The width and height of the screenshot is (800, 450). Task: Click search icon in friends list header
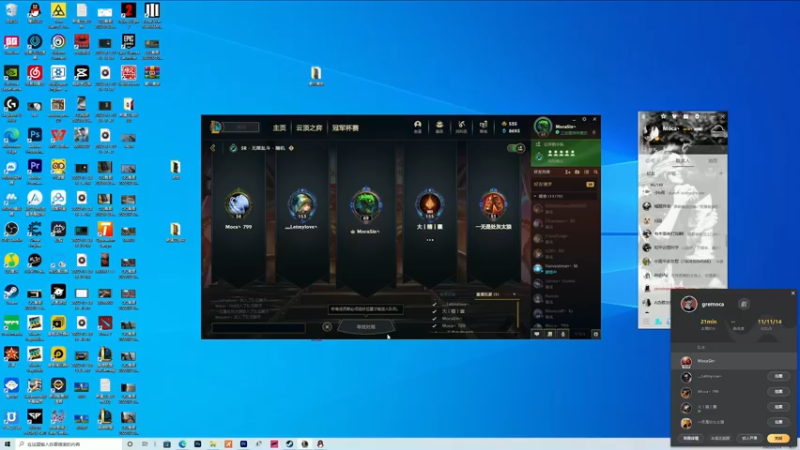click(x=595, y=172)
